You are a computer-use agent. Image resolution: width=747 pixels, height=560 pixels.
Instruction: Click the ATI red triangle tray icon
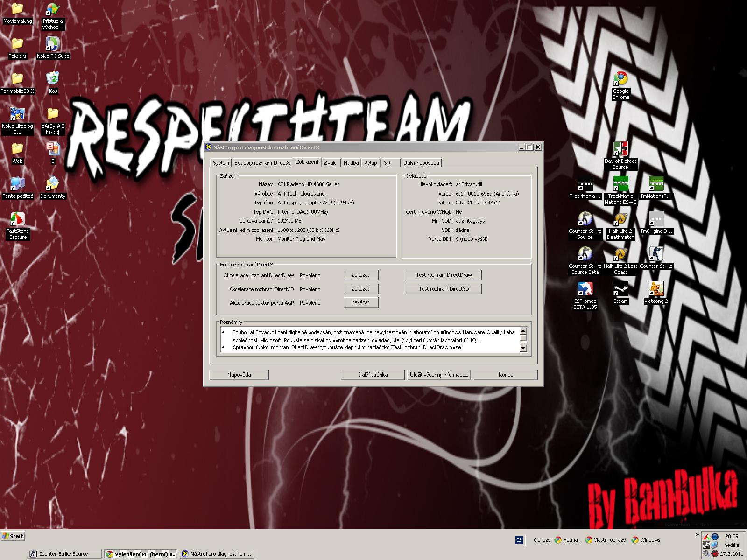tap(706, 536)
